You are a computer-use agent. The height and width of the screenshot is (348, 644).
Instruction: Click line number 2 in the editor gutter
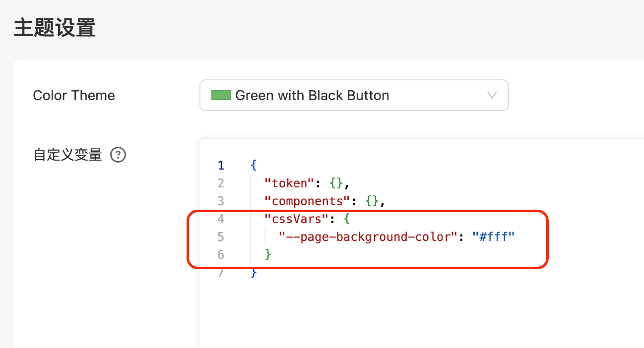[221, 183]
